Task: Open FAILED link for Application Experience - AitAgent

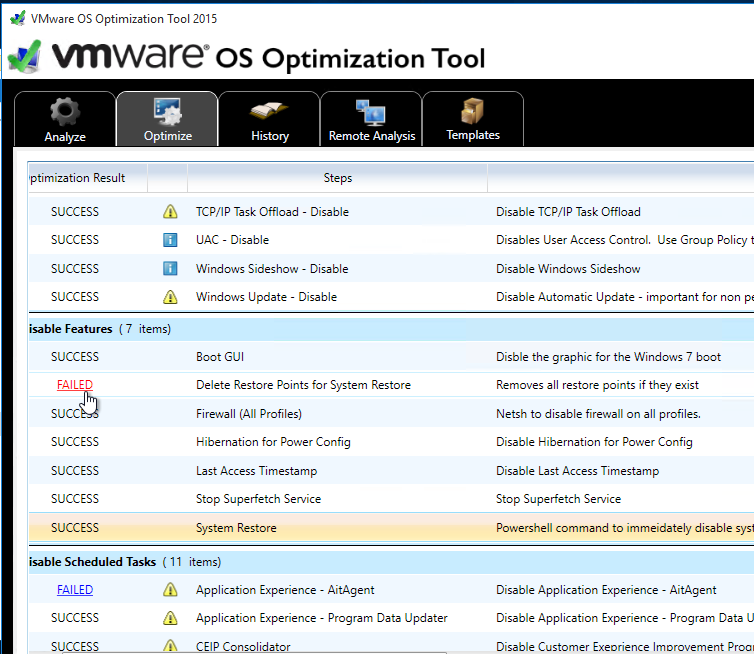Action: [75, 590]
